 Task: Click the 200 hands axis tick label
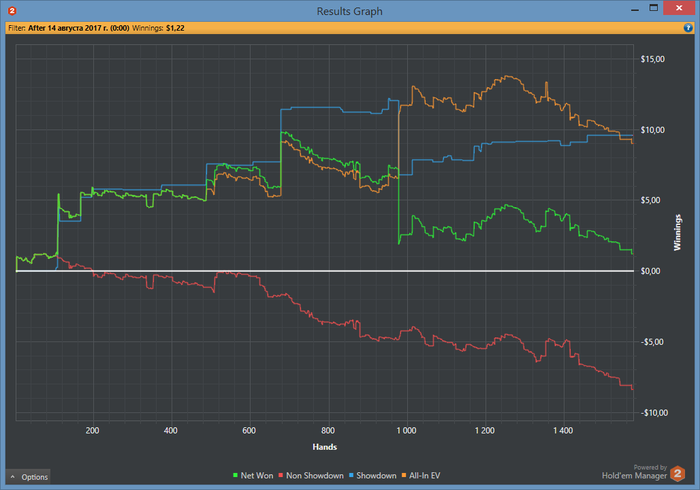pyautogui.click(x=92, y=431)
